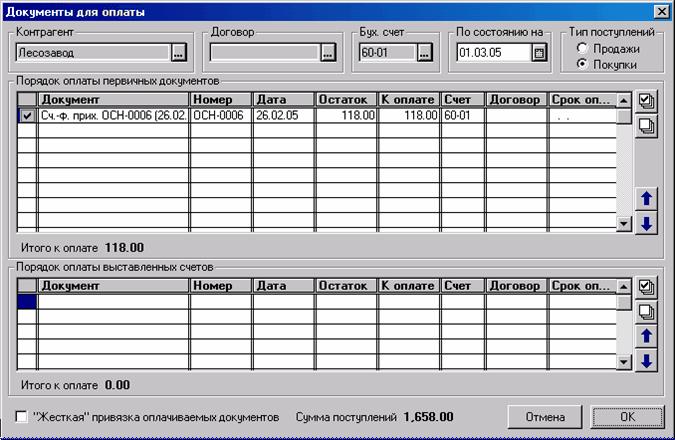Select the Продажи radio button
This screenshot has height=440, width=675.
pyautogui.click(x=582, y=48)
